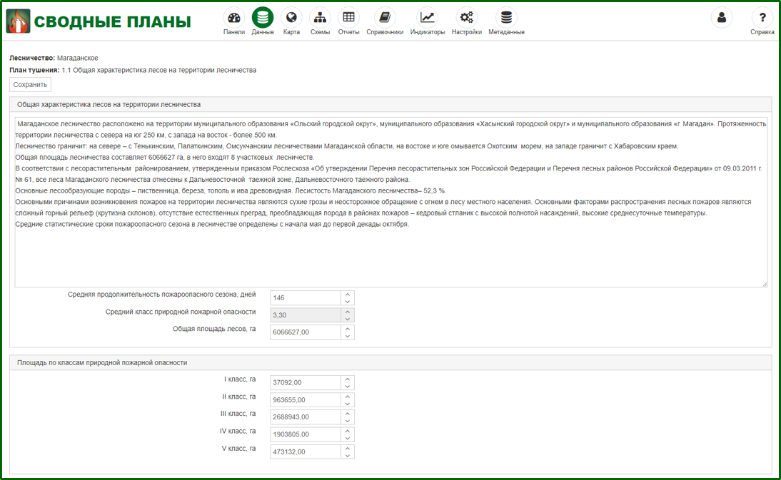Decrease fire season duration with down arrow
The height and width of the screenshot is (480, 781).
tap(348, 301)
